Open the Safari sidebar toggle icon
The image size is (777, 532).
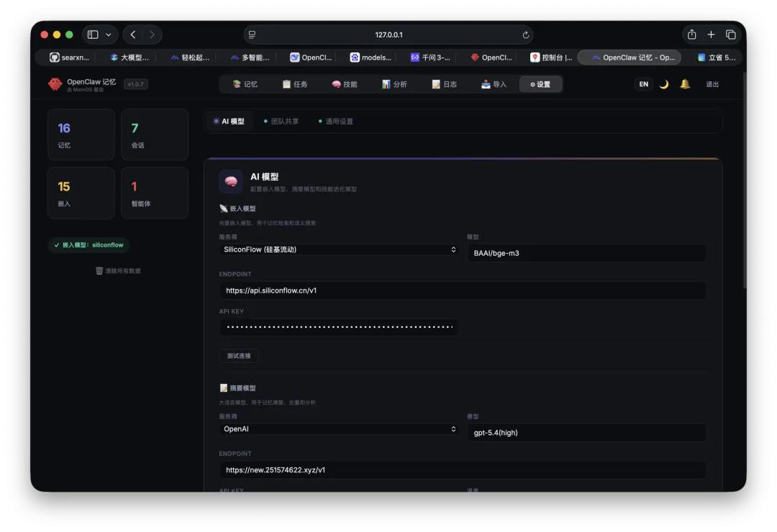point(93,35)
